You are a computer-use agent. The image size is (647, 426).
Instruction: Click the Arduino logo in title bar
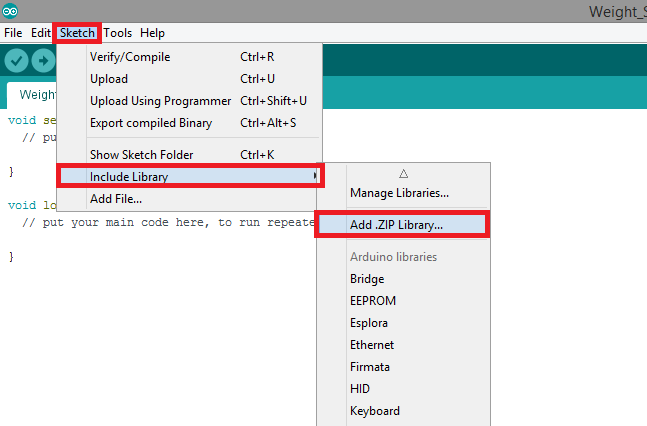[10, 11]
